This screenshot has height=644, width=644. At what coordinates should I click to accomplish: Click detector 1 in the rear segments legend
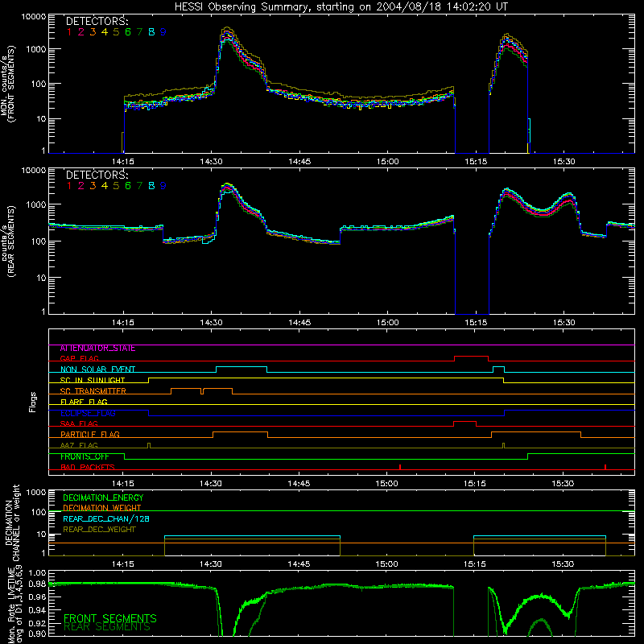(x=69, y=186)
